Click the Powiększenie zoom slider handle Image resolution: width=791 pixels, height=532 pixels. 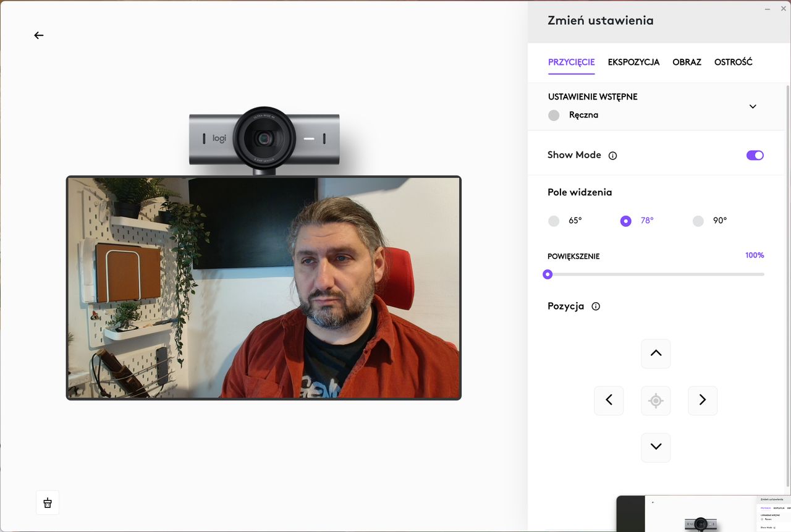(x=548, y=274)
